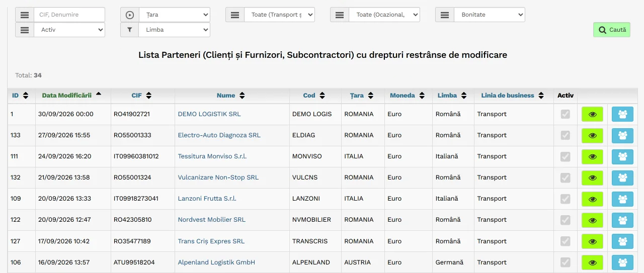Expand the Limba language dropdown

175,30
